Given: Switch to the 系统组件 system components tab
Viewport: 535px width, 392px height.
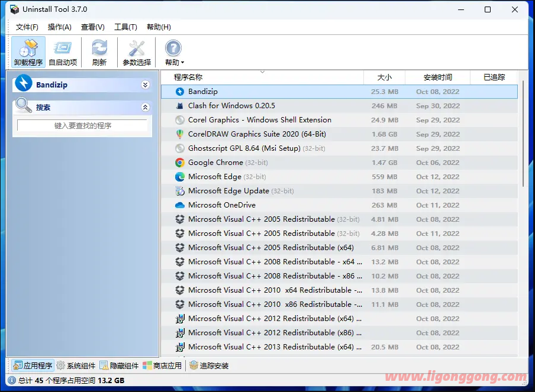Looking at the screenshot, I should pyautogui.click(x=76, y=366).
